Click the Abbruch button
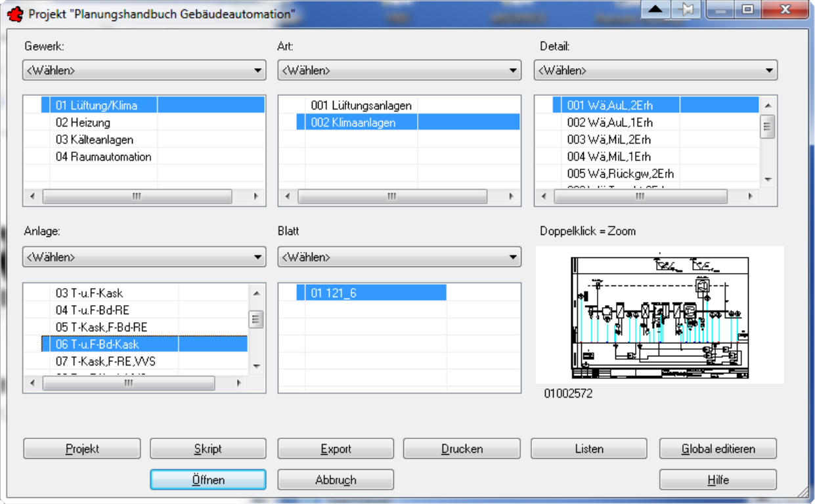This screenshot has width=815, height=504. click(336, 480)
